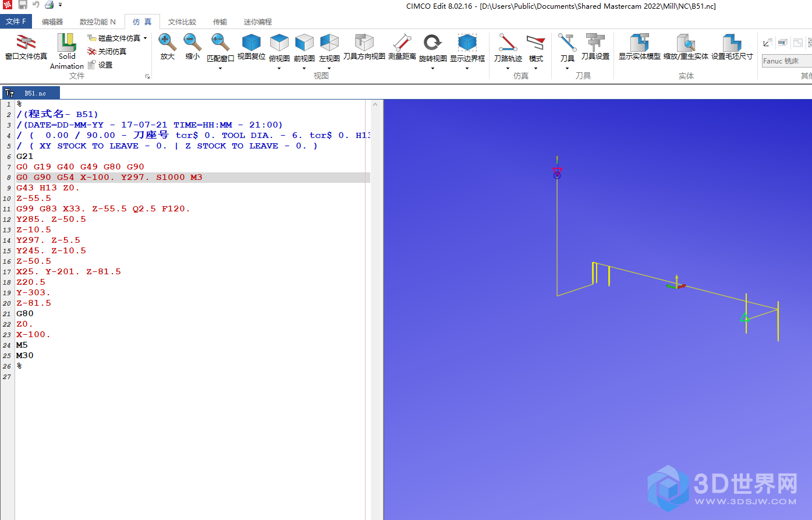The image size is (812, 520).
Task: Click the 放大 zoom in magnifier
Action: [167, 42]
